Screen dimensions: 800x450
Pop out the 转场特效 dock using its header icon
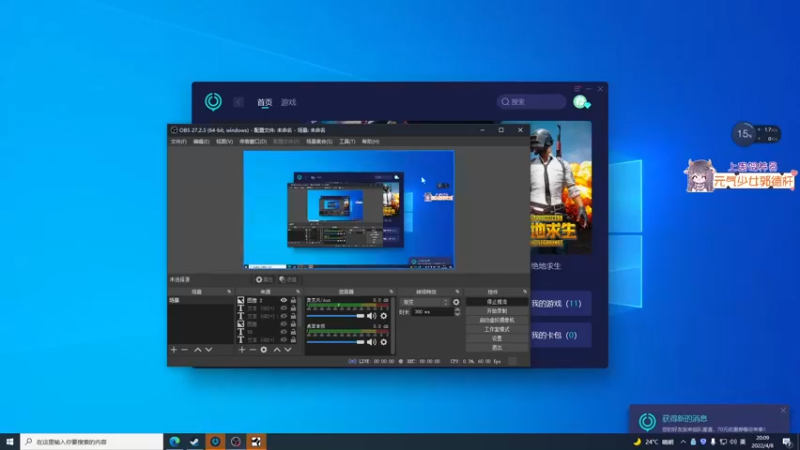pyautogui.click(x=457, y=292)
